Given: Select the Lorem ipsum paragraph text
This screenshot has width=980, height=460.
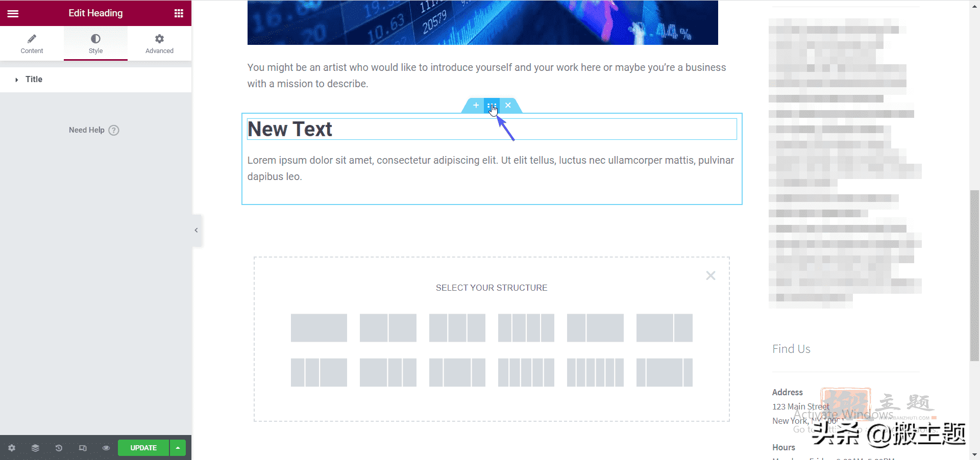Looking at the screenshot, I should coord(491,168).
